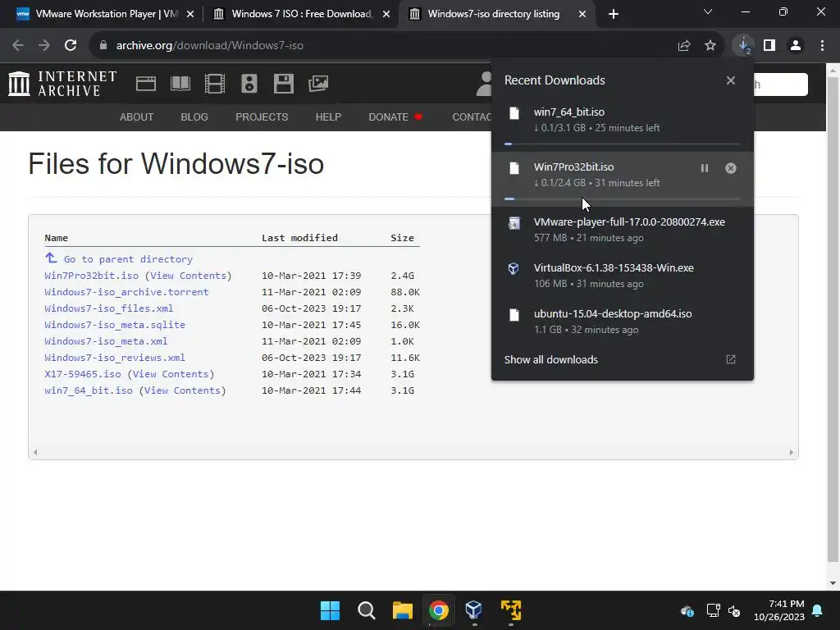Image resolution: width=840 pixels, height=630 pixels.
Task: Download X17-59465.iso file link
Action: [83, 374]
